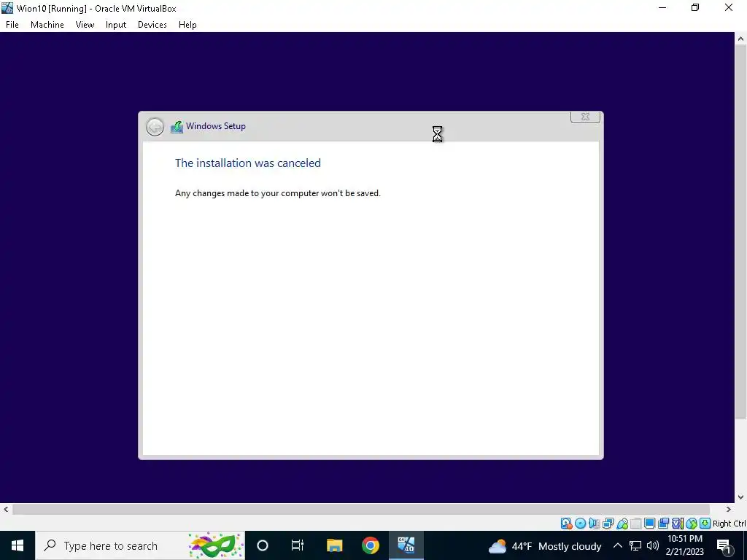The image size is (747, 560).
Task: Open Task View from the taskbar
Action: [298, 545]
